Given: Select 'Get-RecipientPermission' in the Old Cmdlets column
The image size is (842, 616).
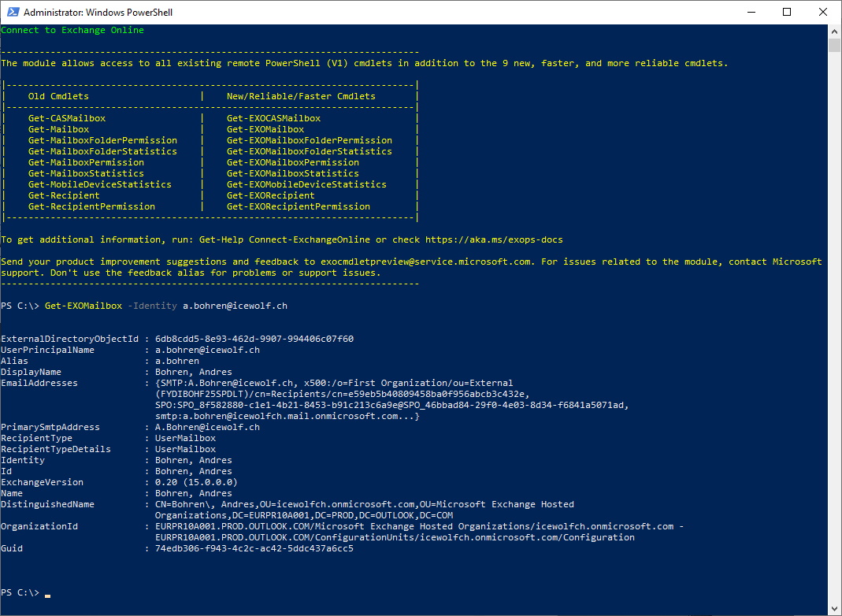Looking at the screenshot, I should pyautogui.click(x=92, y=206).
